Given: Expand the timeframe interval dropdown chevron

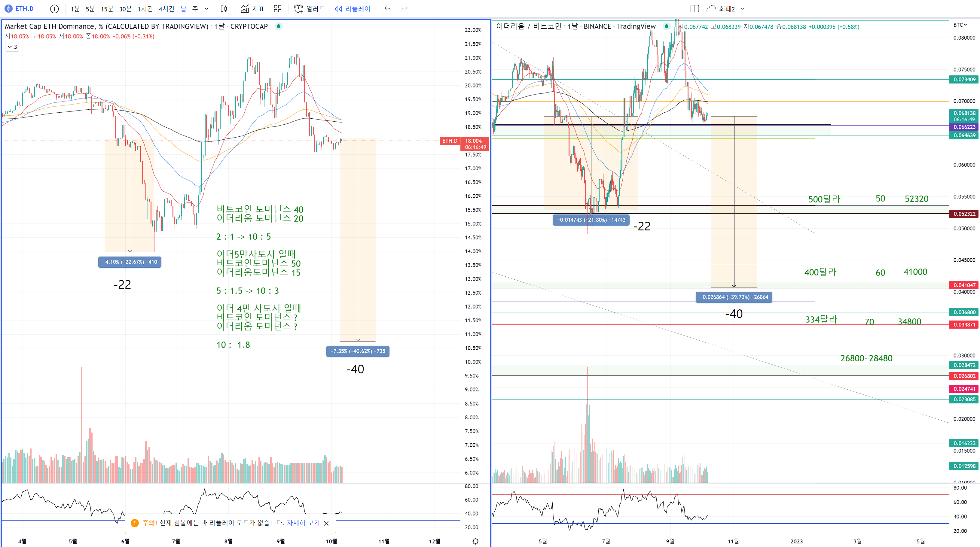Looking at the screenshot, I should (206, 9).
